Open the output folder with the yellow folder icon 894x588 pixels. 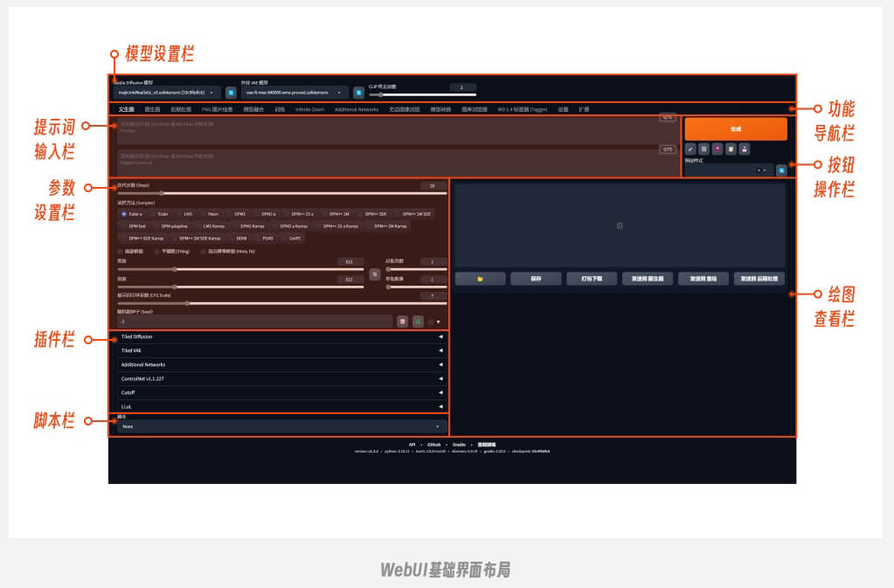pos(480,279)
